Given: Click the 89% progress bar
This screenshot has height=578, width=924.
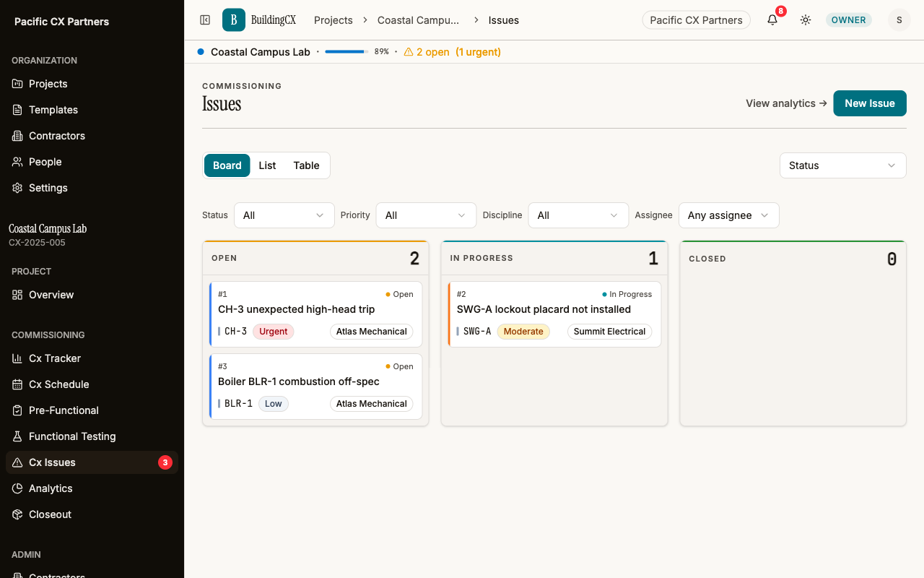Looking at the screenshot, I should [x=346, y=52].
